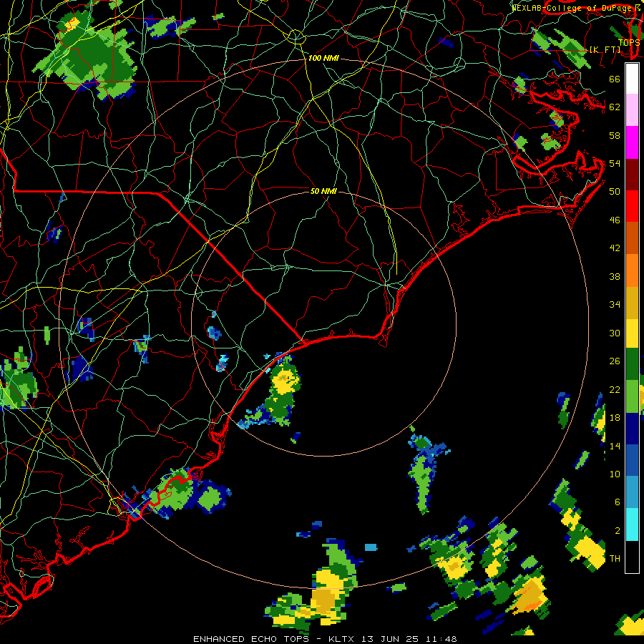Click the legend label "TH"
This screenshot has width=644, height=644.
point(615,559)
